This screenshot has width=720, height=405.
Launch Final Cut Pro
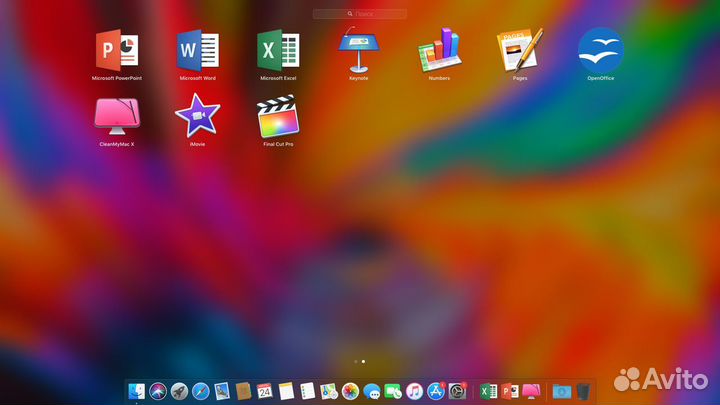[278, 116]
